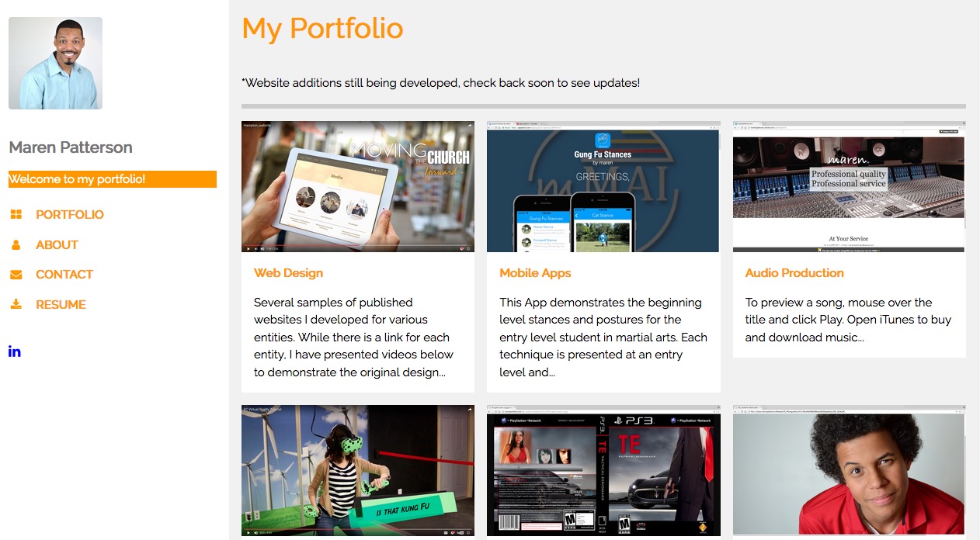Click the play icon on church video
This screenshot has width=980, height=540.
tap(248, 248)
